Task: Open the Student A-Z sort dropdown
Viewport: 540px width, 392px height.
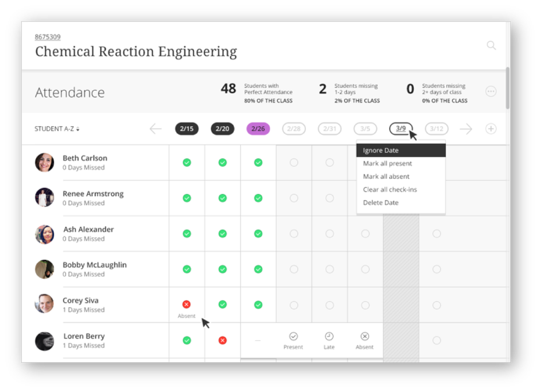Action: 57,129
